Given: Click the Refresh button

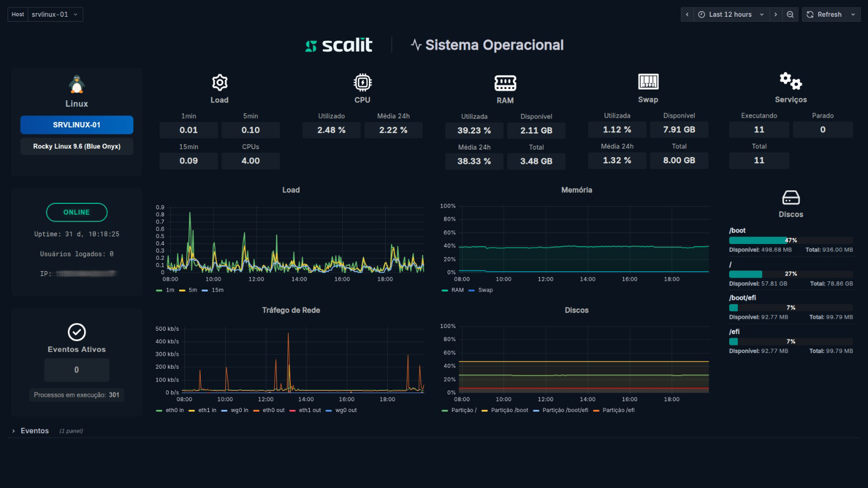Looking at the screenshot, I should (x=824, y=15).
